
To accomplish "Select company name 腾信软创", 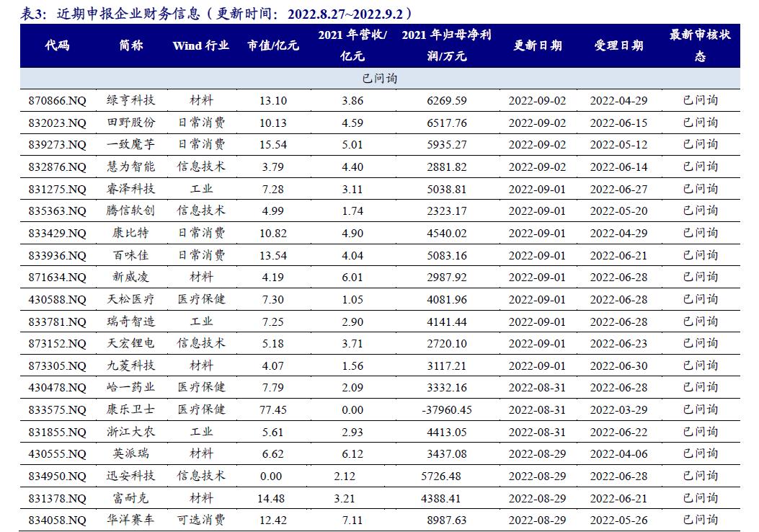I will coord(130,210).
